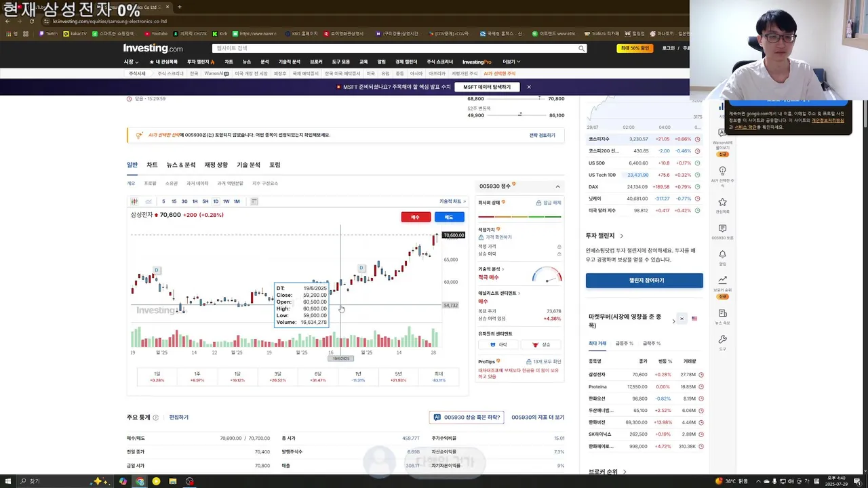Select the 15 minute chart interval
This screenshot has width=868, height=488.
coord(174,201)
